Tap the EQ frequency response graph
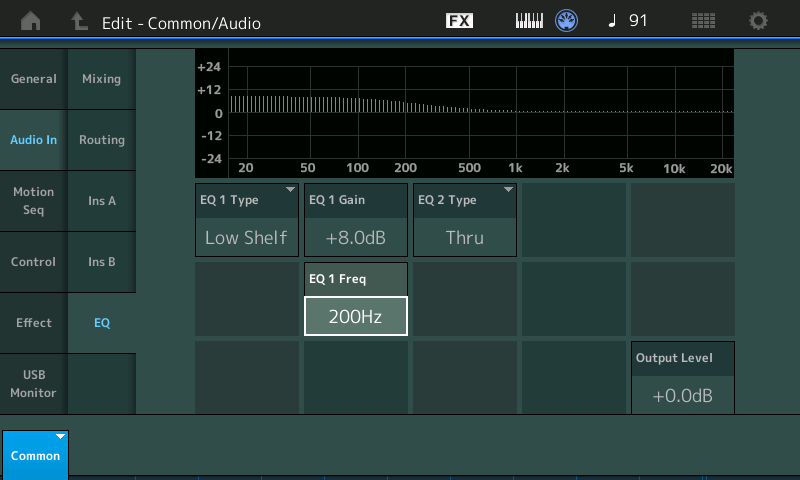This screenshot has height=480, width=800. pos(480,112)
